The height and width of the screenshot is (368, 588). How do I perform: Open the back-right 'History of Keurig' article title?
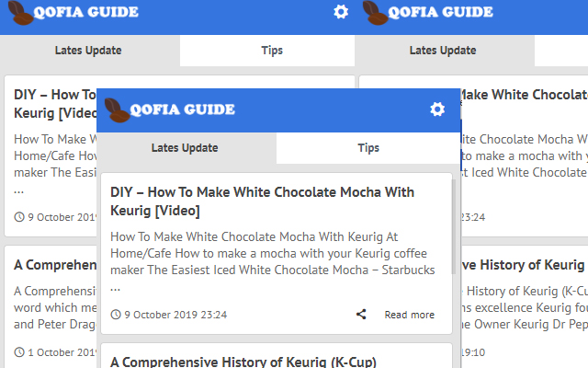(x=520, y=265)
